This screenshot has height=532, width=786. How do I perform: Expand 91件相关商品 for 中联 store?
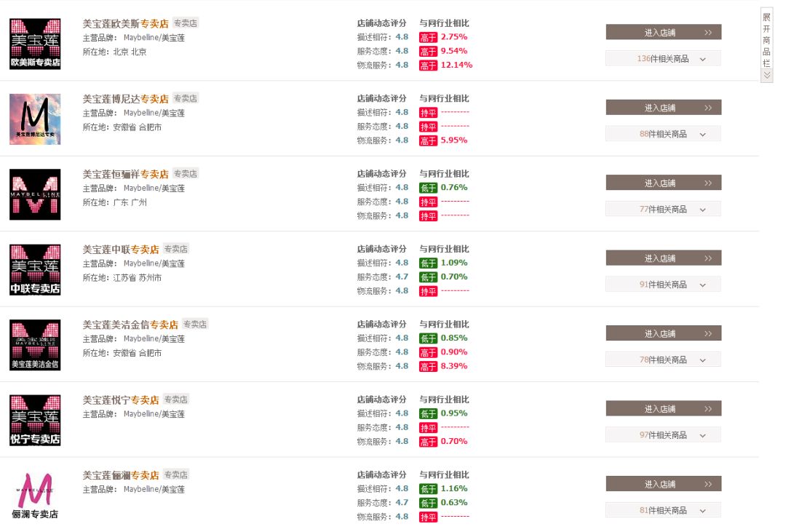tap(663, 285)
